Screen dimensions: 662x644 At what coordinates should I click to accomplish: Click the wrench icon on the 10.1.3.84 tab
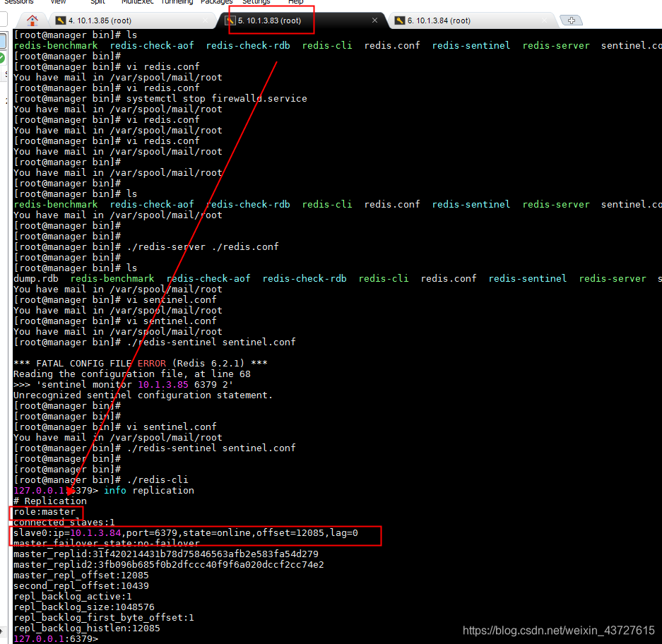tap(399, 20)
